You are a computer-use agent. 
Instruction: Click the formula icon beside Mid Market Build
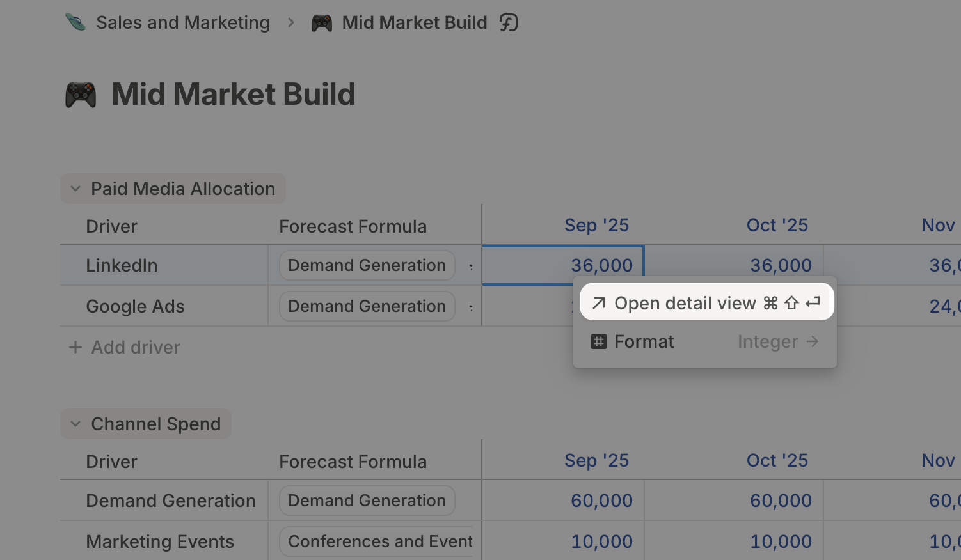click(509, 23)
